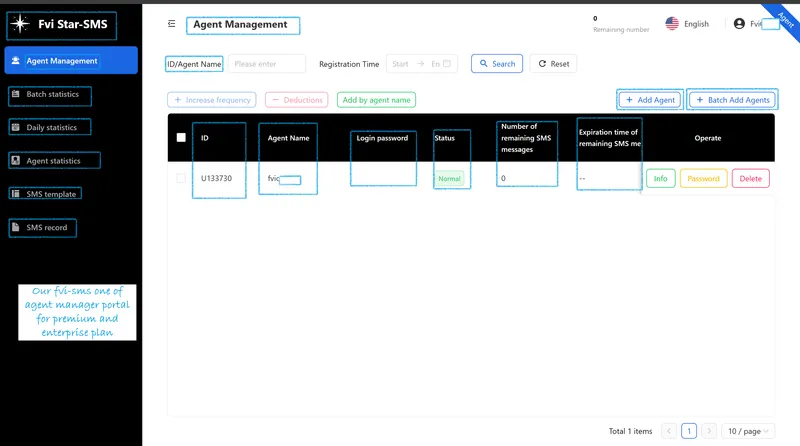Click Password button for agent U133730
This screenshot has width=800, height=446.
click(704, 179)
